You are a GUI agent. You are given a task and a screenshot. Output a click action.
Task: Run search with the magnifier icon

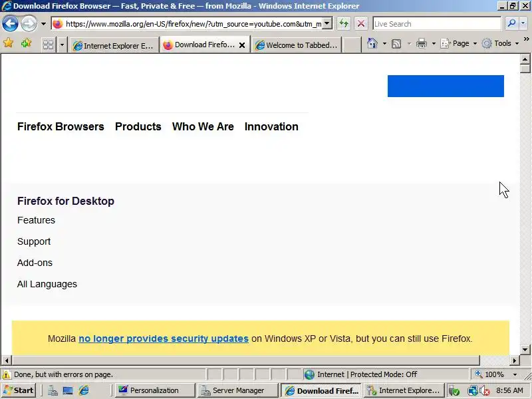coord(511,23)
